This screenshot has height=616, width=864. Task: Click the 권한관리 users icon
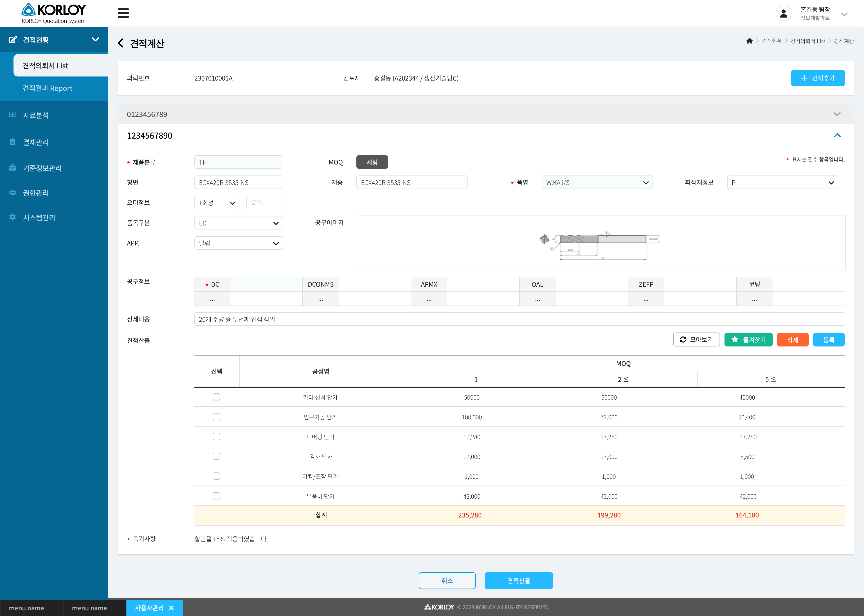point(13,193)
